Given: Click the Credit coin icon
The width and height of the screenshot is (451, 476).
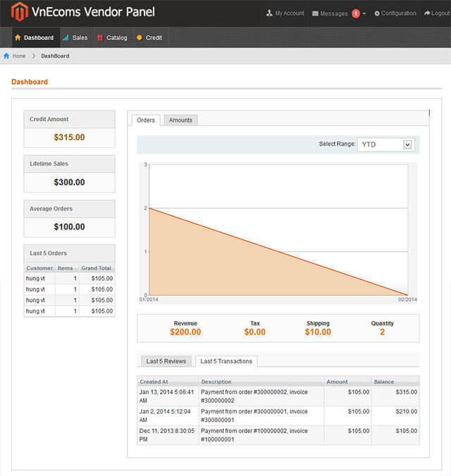Looking at the screenshot, I should coord(140,37).
